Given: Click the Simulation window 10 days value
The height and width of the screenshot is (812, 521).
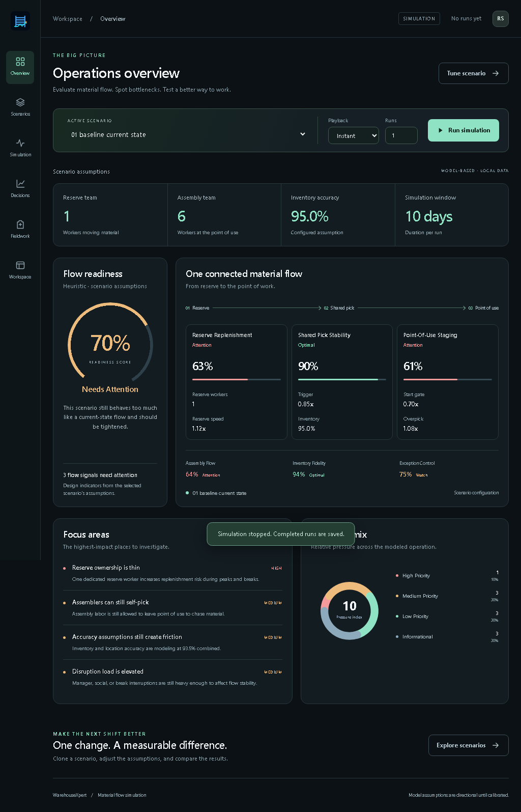Looking at the screenshot, I should tap(429, 216).
